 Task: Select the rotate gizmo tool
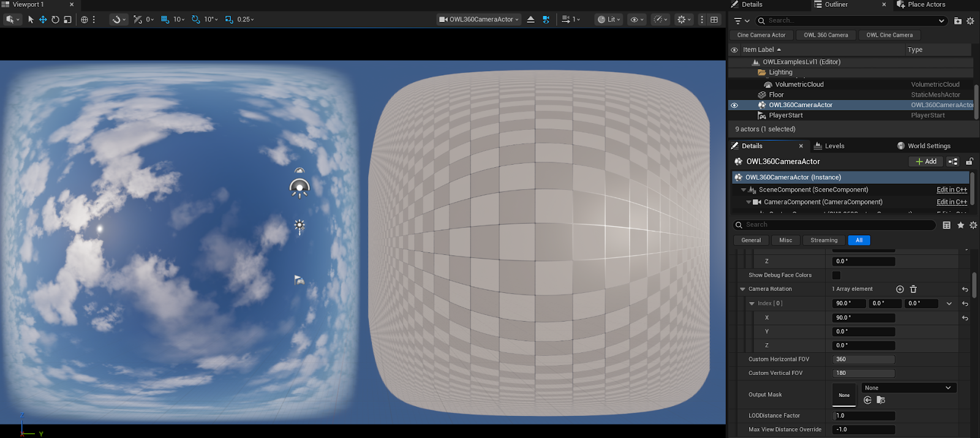[x=55, y=20]
